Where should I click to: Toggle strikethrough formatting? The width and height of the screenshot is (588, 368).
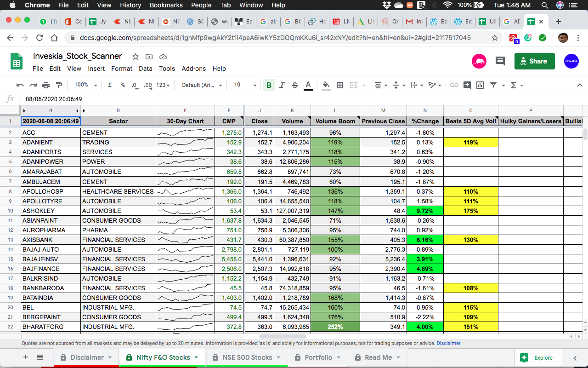(x=294, y=85)
